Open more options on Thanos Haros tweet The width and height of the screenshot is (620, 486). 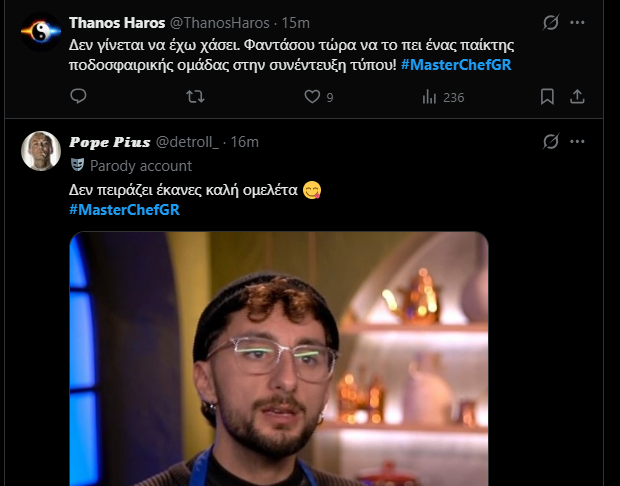(x=577, y=22)
